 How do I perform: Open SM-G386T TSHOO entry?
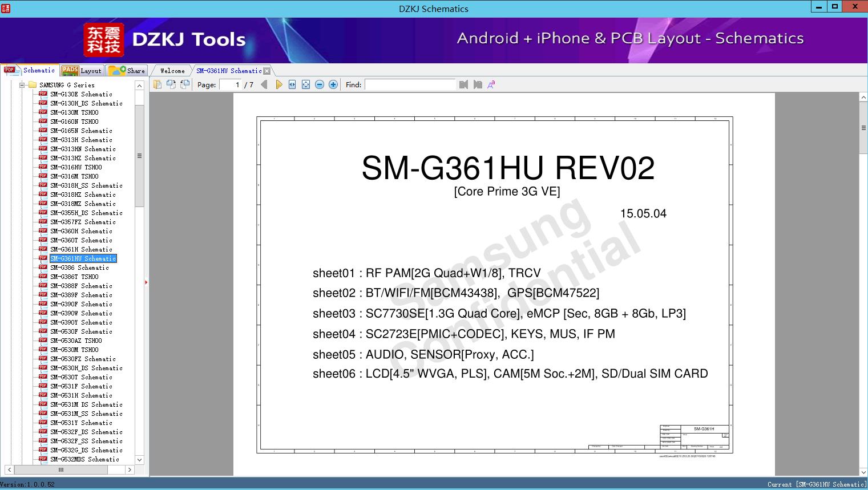74,277
